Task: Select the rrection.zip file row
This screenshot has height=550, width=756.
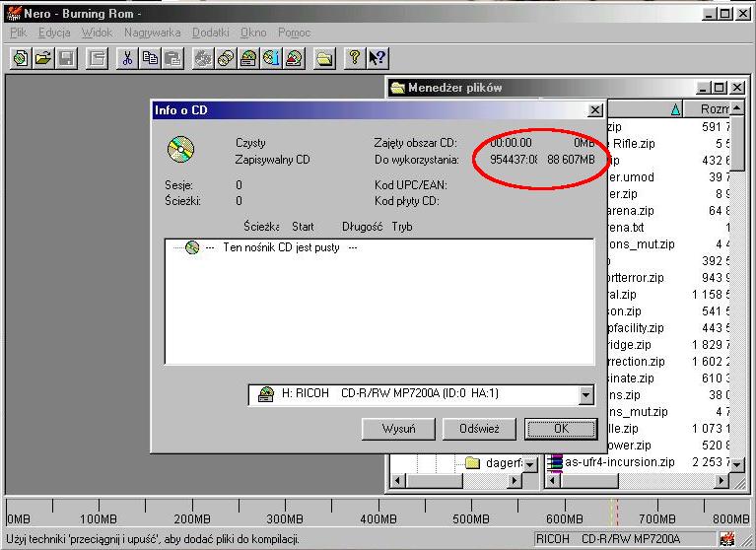Action: coord(636,362)
